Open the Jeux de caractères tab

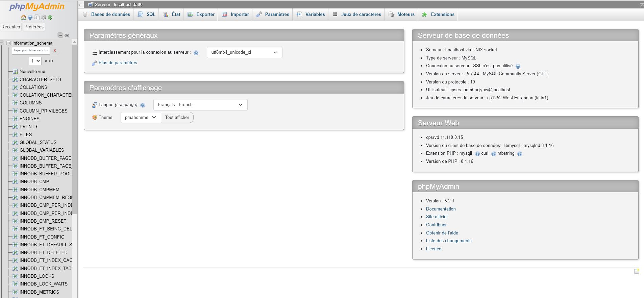357,14
